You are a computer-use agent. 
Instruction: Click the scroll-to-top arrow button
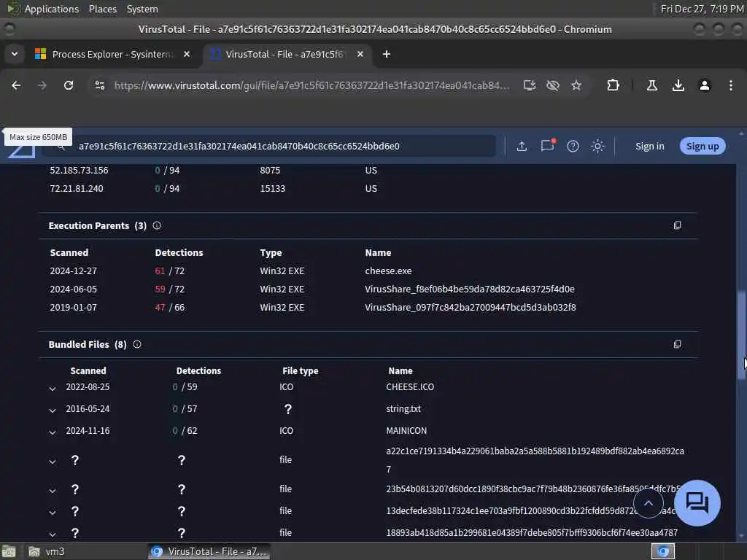(648, 503)
